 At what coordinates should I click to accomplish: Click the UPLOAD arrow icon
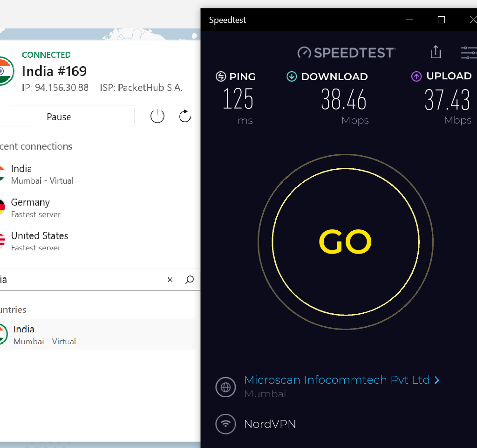click(416, 76)
